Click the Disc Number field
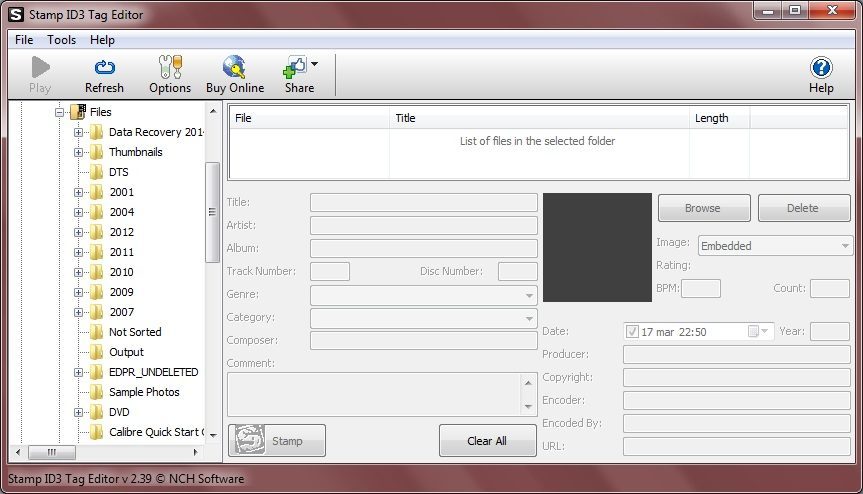 point(517,271)
